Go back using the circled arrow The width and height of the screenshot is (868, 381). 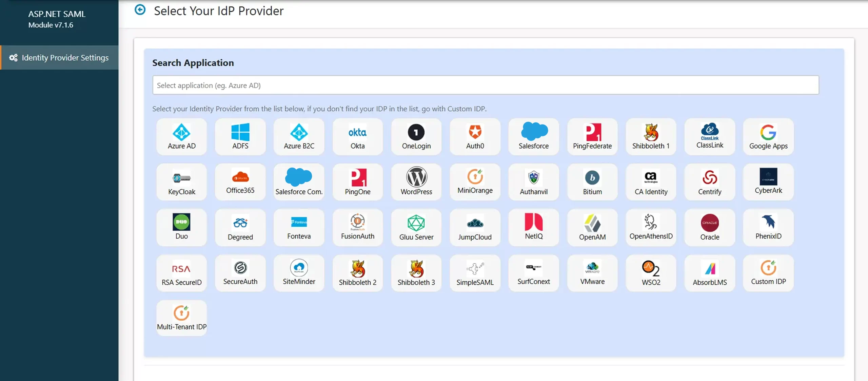click(x=140, y=9)
